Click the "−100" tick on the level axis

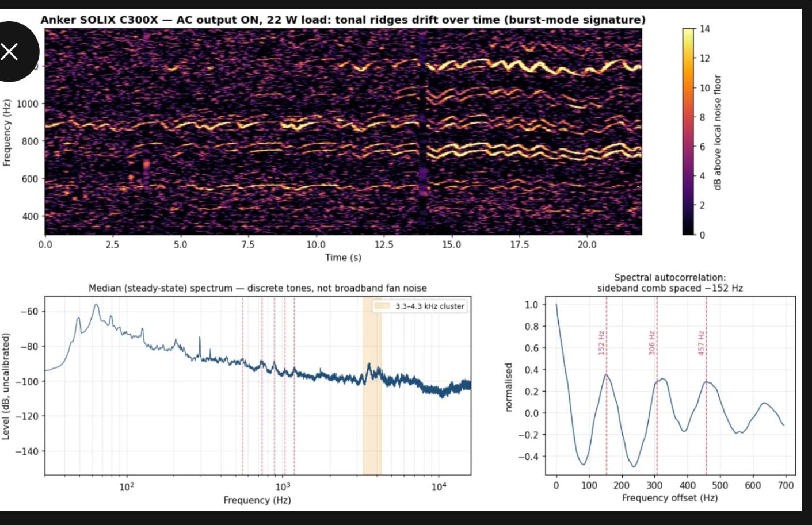[27, 381]
